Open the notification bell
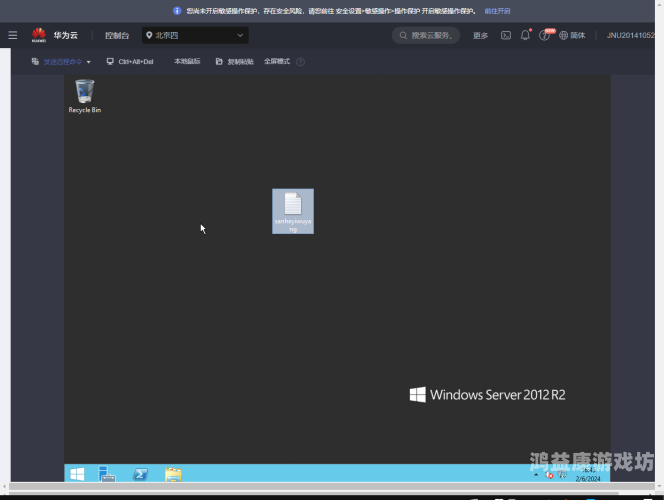The height and width of the screenshot is (500, 664). click(525, 35)
